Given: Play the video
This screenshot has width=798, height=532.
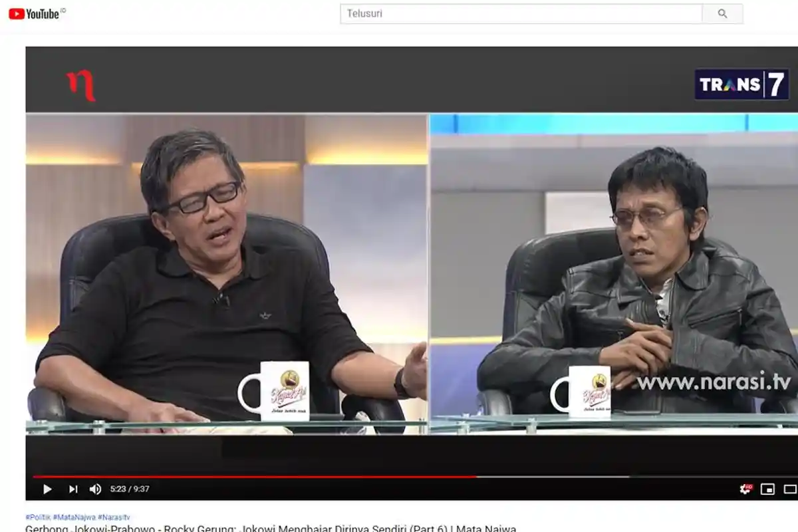Looking at the screenshot, I should click(x=47, y=489).
